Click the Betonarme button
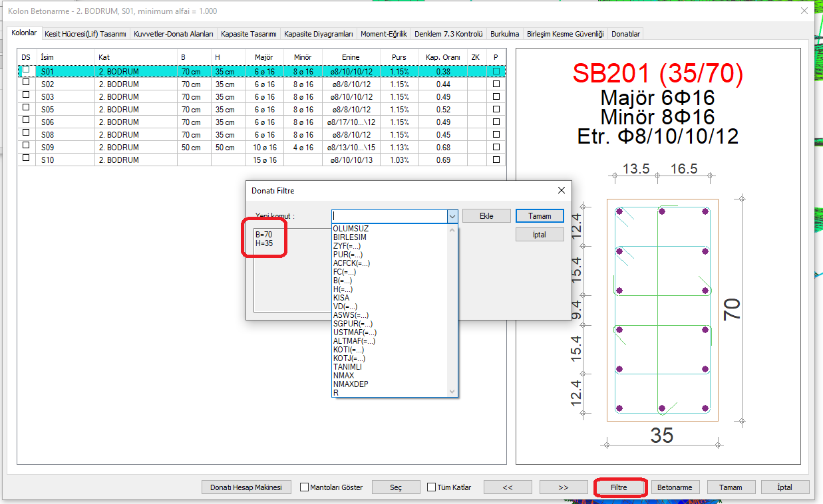The width and height of the screenshot is (823, 504). click(675, 487)
